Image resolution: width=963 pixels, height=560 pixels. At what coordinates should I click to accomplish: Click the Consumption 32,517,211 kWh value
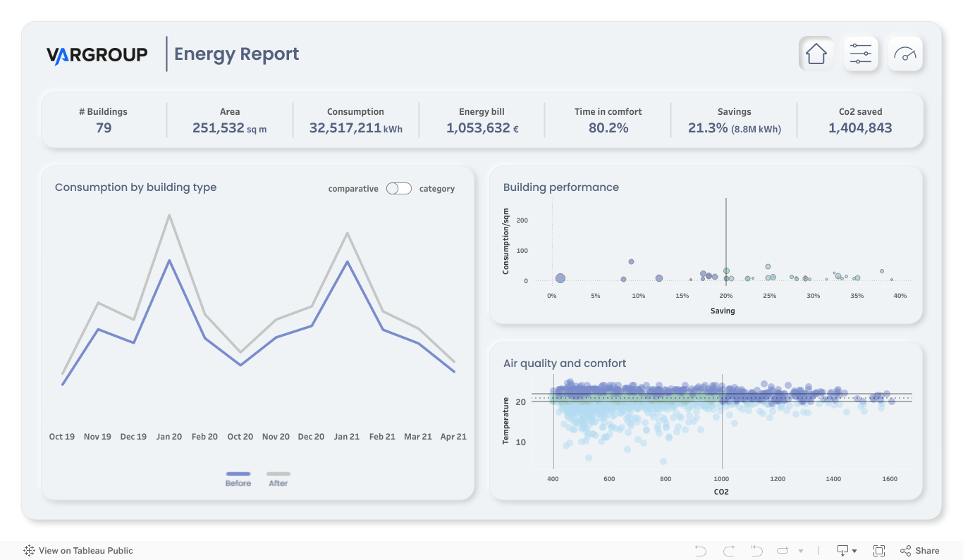356,128
